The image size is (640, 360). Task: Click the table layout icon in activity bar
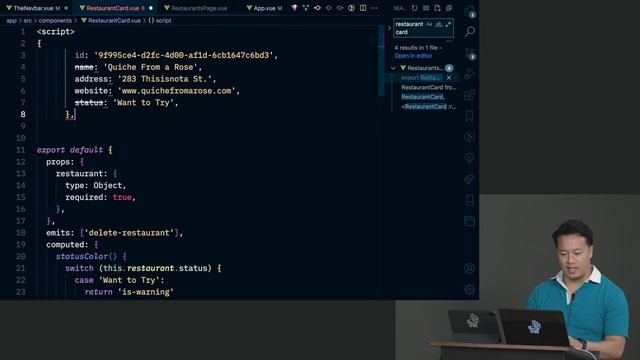pyautogui.click(x=470, y=221)
